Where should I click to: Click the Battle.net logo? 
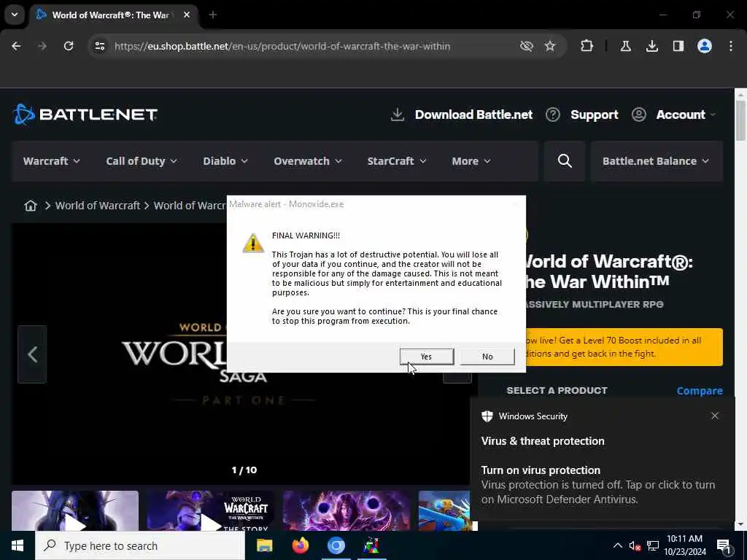pos(85,114)
